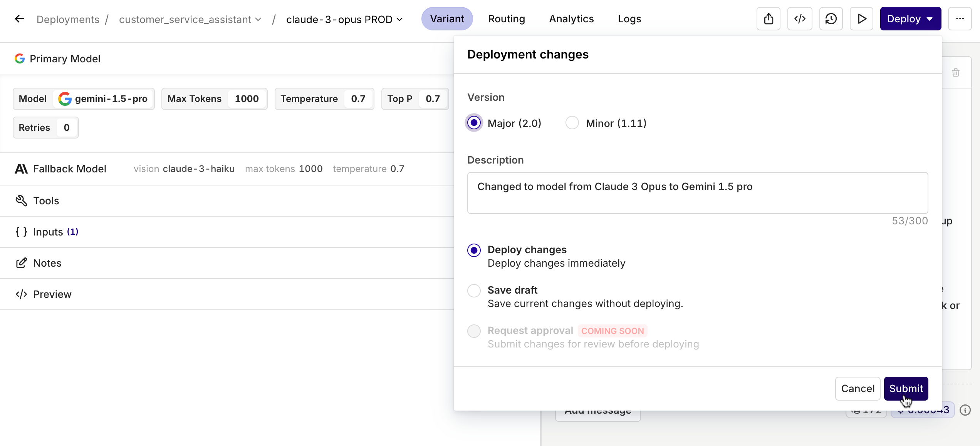
Task: Click the info icon near cost
Action: (965, 410)
